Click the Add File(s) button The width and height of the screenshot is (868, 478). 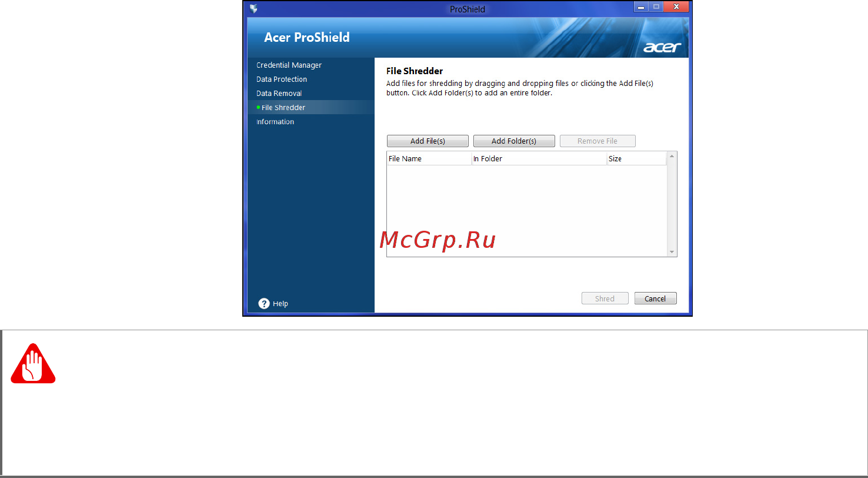[428, 141]
